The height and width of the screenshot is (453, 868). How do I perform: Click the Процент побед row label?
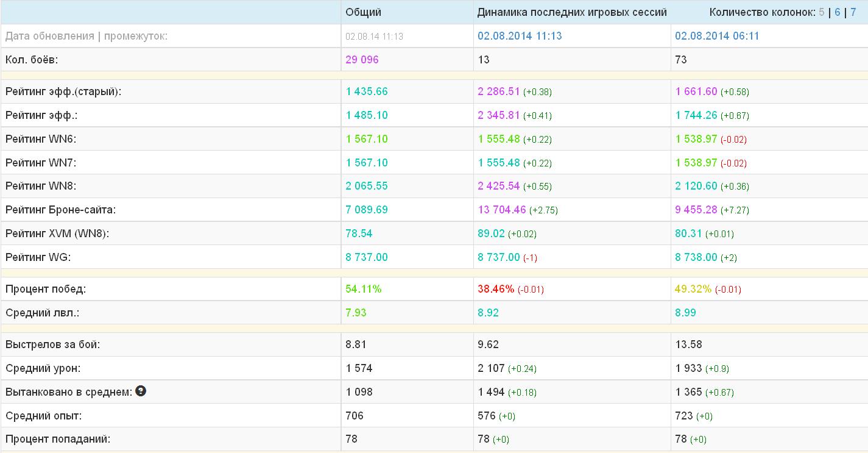(x=46, y=289)
